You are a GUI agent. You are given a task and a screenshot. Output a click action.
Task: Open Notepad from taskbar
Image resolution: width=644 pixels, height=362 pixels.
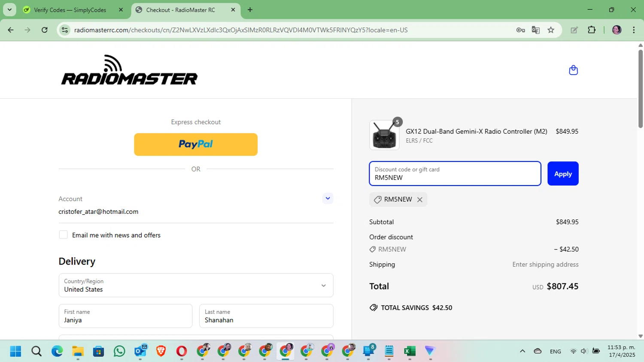(x=389, y=351)
